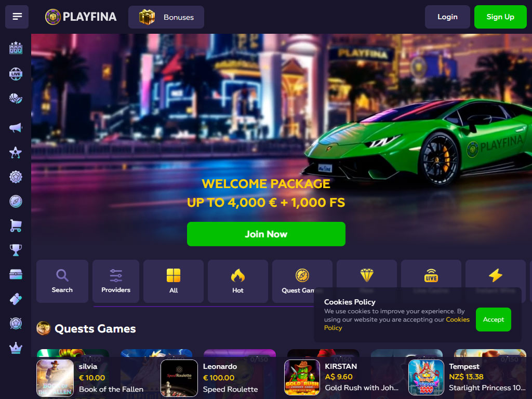This screenshot has width=532, height=399.
Task: Open the compass quests sidebar icon
Action: pyautogui.click(x=16, y=201)
